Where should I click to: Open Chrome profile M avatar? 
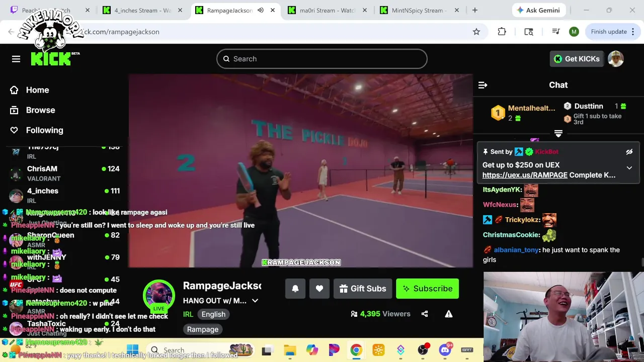pos(574,32)
